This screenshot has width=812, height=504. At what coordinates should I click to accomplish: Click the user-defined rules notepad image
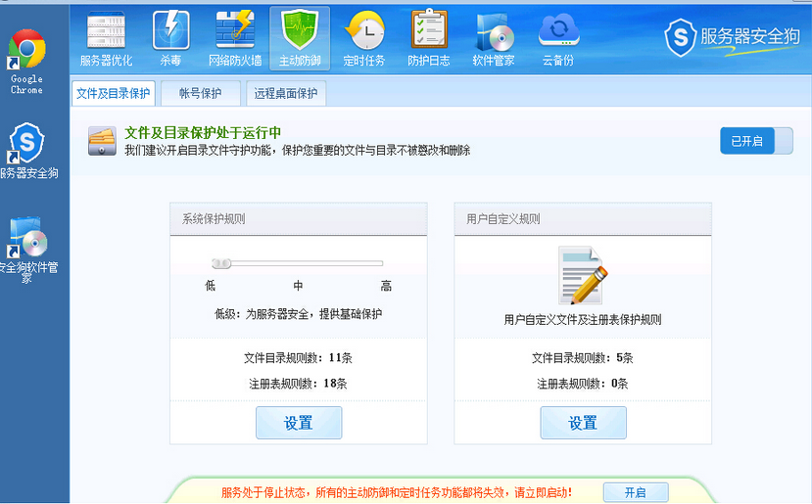583,275
